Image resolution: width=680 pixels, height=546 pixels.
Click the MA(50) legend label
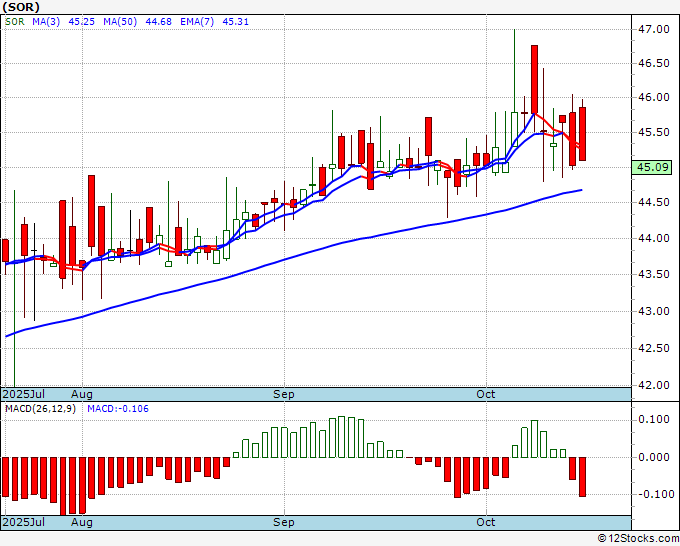pos(120,22)
